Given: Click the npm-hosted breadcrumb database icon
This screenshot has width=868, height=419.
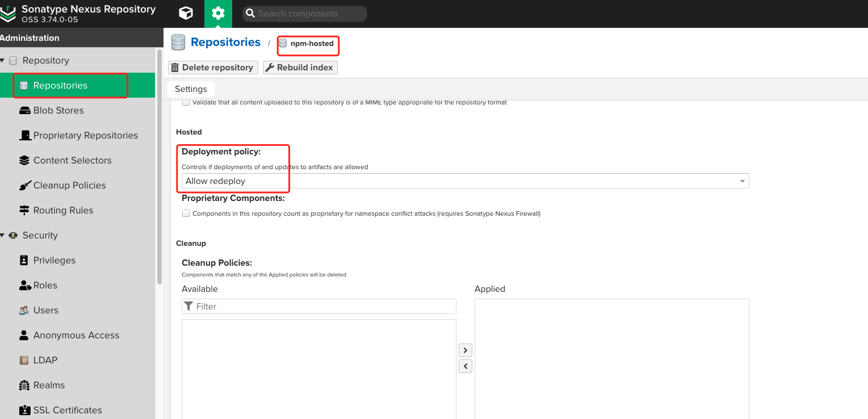Looking at the screenshot, I should [283, 43].
